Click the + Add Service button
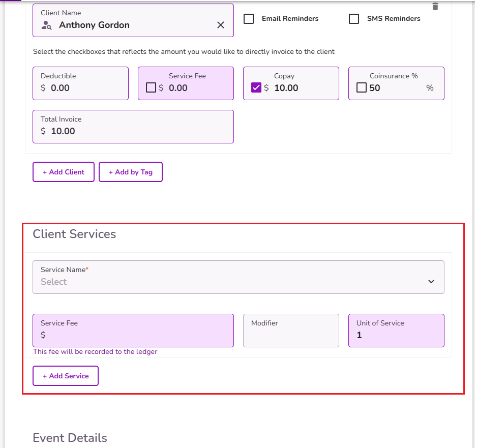This screenshot has width=477, height=448. [x=66, y=376]
